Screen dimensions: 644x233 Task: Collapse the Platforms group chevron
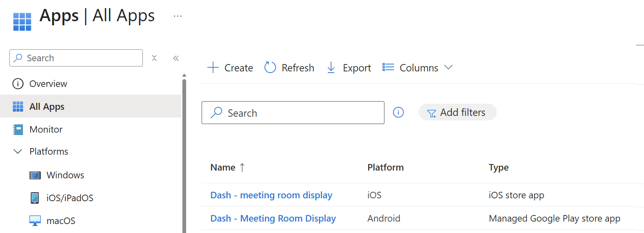[18, 151]
